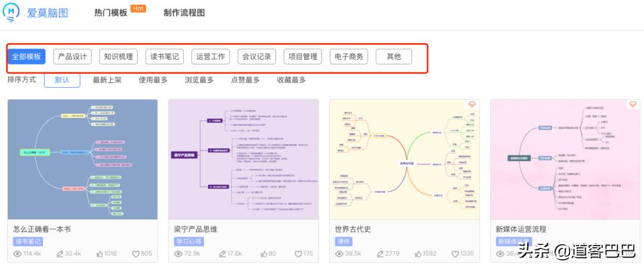Open the 梁宁产品思维 template thumbnail
The image size is (644, 267).
(243, 159)
